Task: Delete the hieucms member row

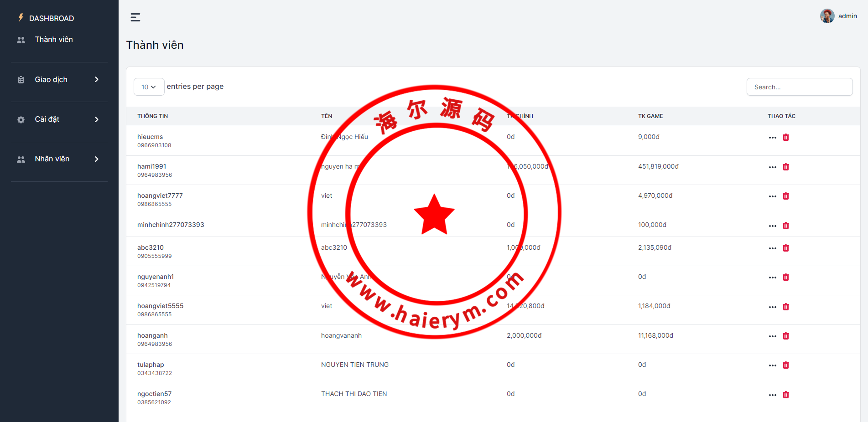Action: tap(785, 137)
